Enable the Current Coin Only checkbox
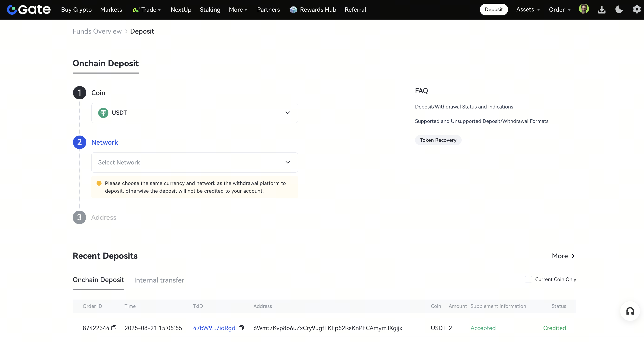This screenshot has height=342, width=644. click(528, 279)
